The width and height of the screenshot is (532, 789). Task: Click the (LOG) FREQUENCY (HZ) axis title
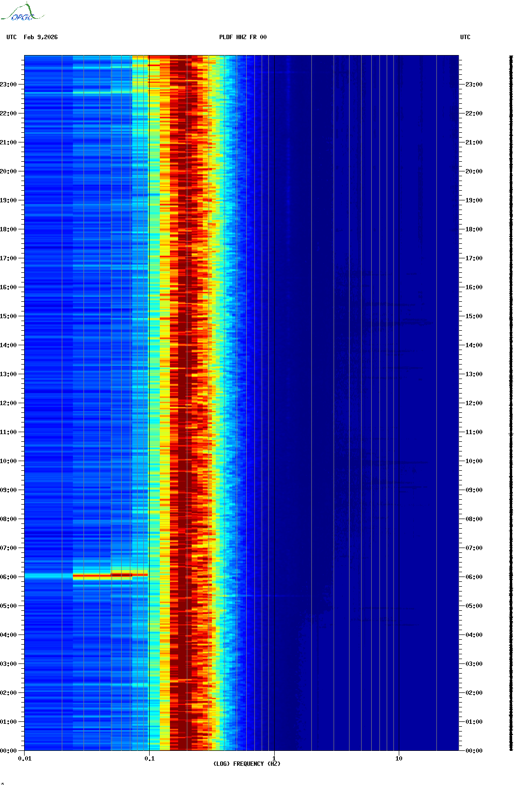click(247, 764)
